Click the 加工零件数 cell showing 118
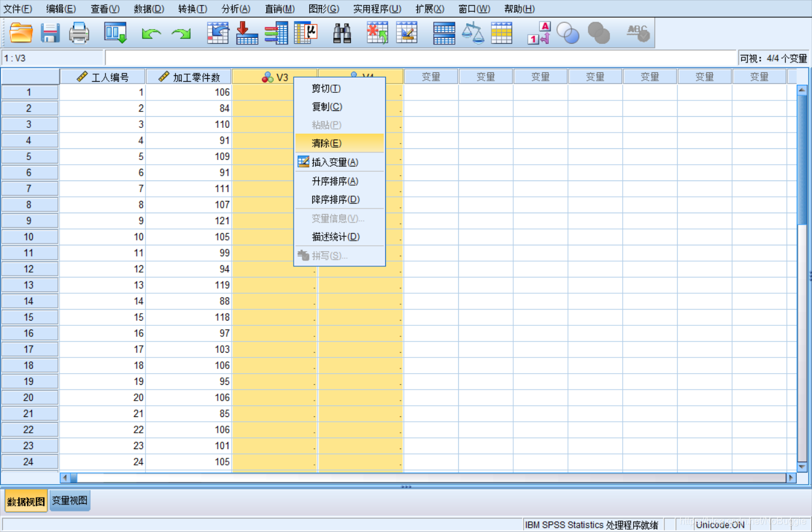This screenshot has width=812, height=532. (x=189, y=317)
